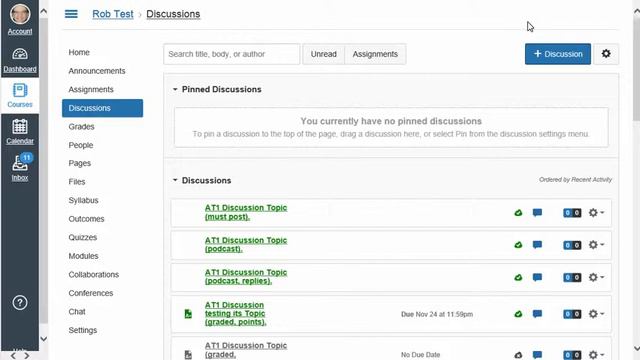Screen dimensions: 640x360
Task: Open gear dropdown for podcast replies topic
Action: [x=596, y=278]
